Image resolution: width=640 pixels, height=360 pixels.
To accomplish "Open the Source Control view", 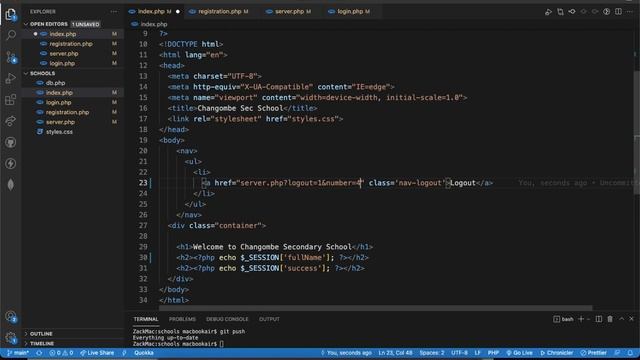I will (x=11, y=57).
